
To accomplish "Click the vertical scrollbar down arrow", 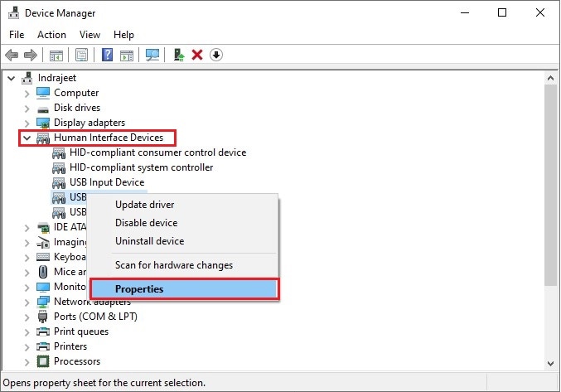I will 552,365.
